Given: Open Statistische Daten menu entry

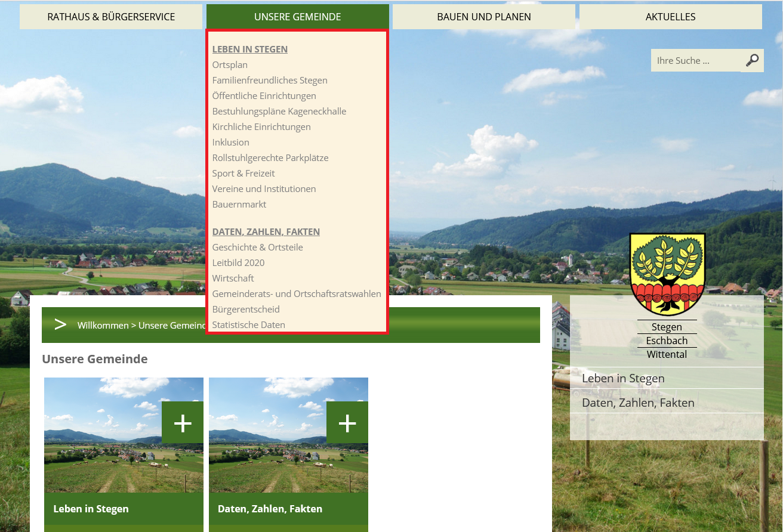Looking at the screenshot, I should (248, 324).
